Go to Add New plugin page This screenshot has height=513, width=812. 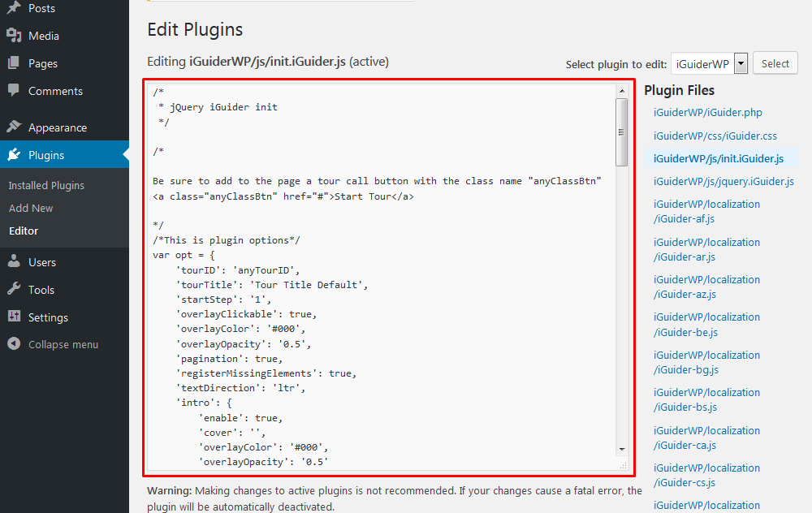coord(31,208)
